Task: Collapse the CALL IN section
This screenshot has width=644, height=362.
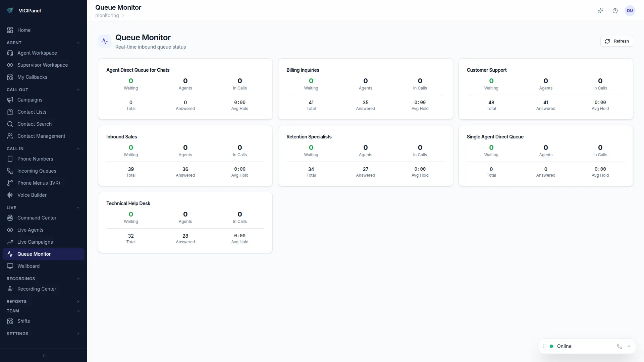Action: (x=78, y=149)
